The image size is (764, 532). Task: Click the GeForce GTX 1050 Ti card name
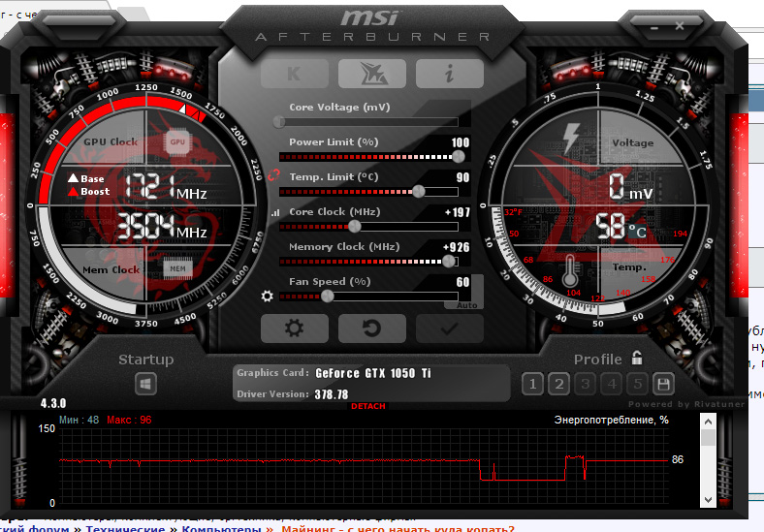point(373,373)
